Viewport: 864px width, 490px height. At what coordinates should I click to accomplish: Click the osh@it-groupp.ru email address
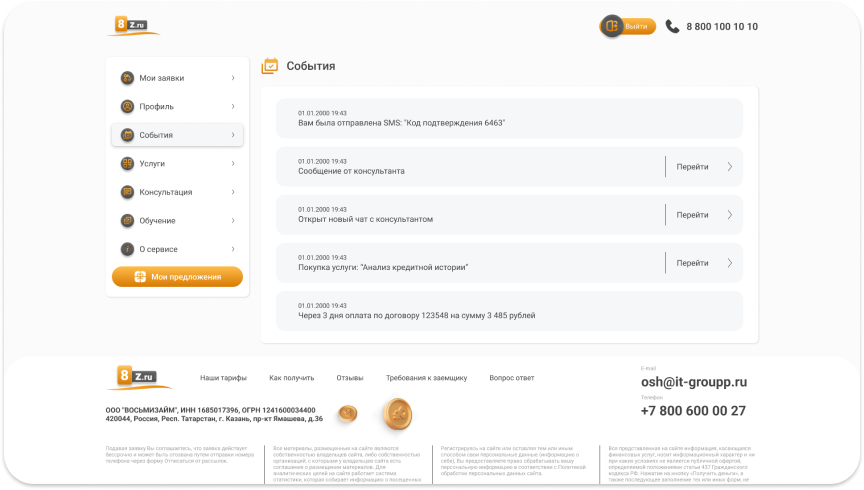[693, 382]
